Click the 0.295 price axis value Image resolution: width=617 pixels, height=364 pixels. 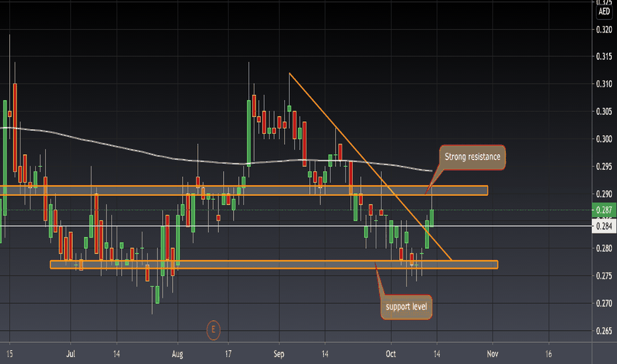[604, 167]
